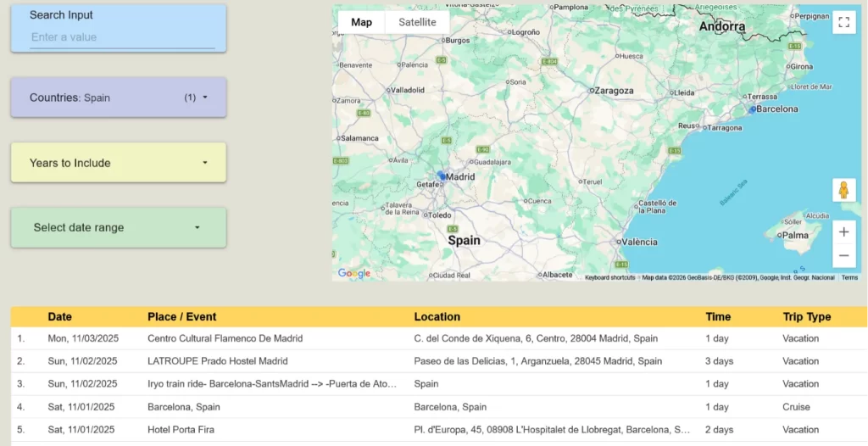The width and height of the screenshot is (868, 446).
Task: Zoom out the map with minus icon
Action: [843, 255]
